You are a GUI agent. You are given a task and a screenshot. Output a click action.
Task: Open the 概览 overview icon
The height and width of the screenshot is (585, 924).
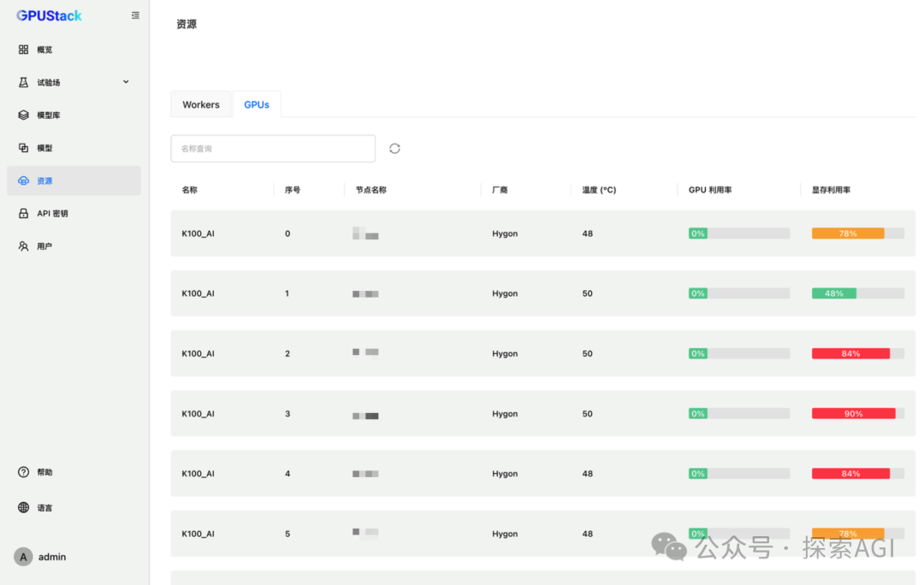pos(23,50)
